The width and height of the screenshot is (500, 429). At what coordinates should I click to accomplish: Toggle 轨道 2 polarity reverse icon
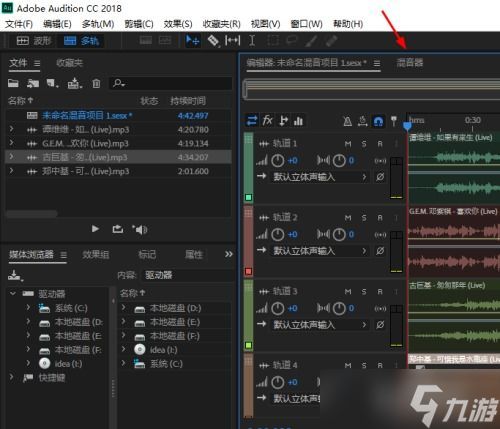[380, 251]
